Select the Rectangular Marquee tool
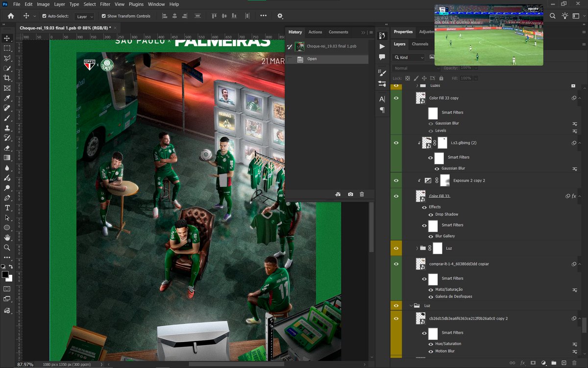This screenshot has height=368, width=588. tap(7, 48)
